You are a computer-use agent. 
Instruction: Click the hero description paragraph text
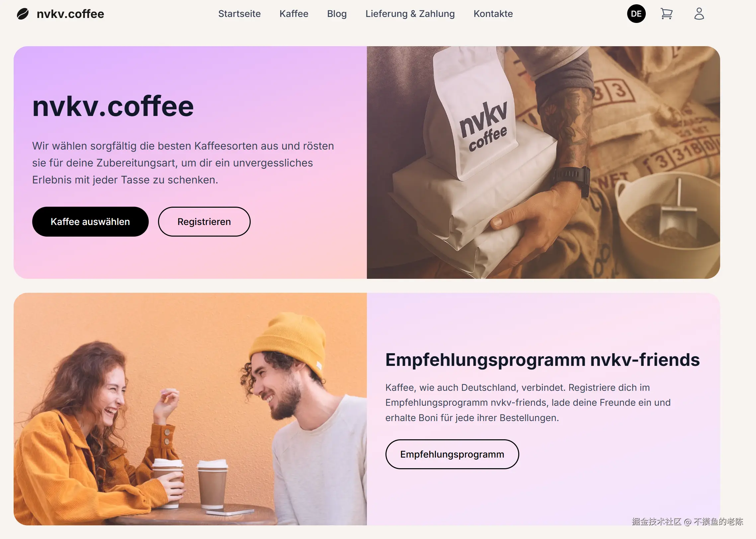183,163
